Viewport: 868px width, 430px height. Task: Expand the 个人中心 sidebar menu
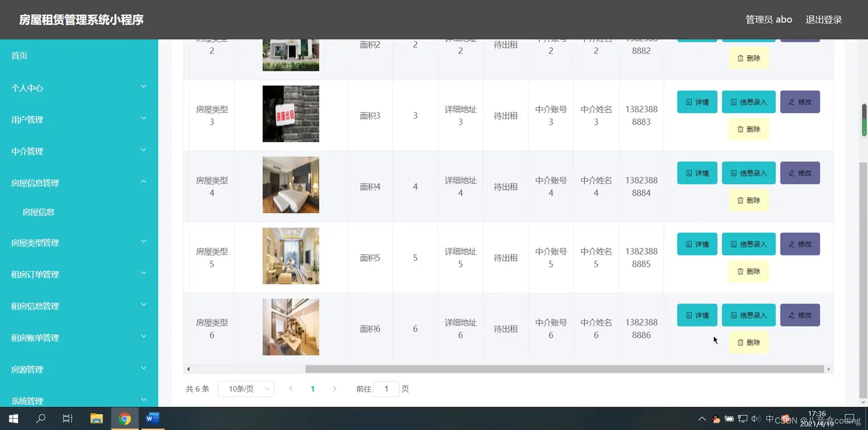coord(79,87)
